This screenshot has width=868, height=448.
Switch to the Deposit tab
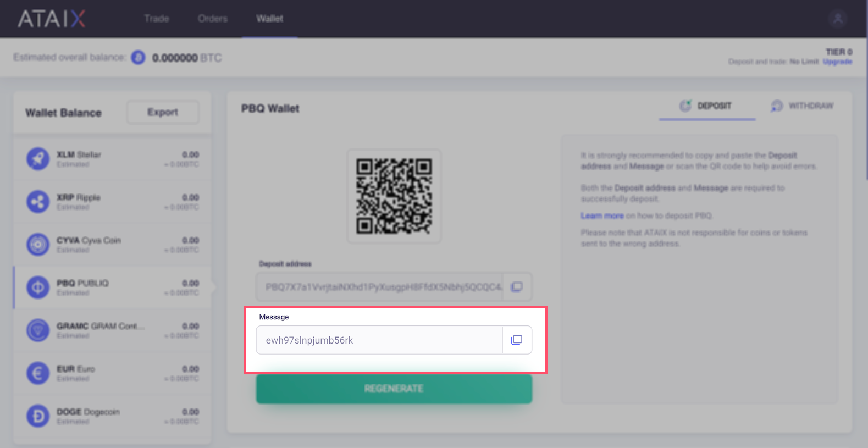(x=707, y=106)
